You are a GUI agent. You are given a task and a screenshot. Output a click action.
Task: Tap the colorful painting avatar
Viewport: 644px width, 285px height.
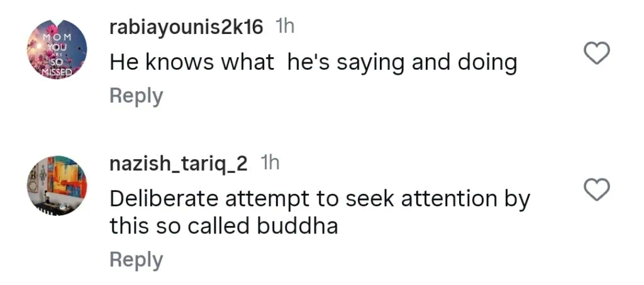57,186
